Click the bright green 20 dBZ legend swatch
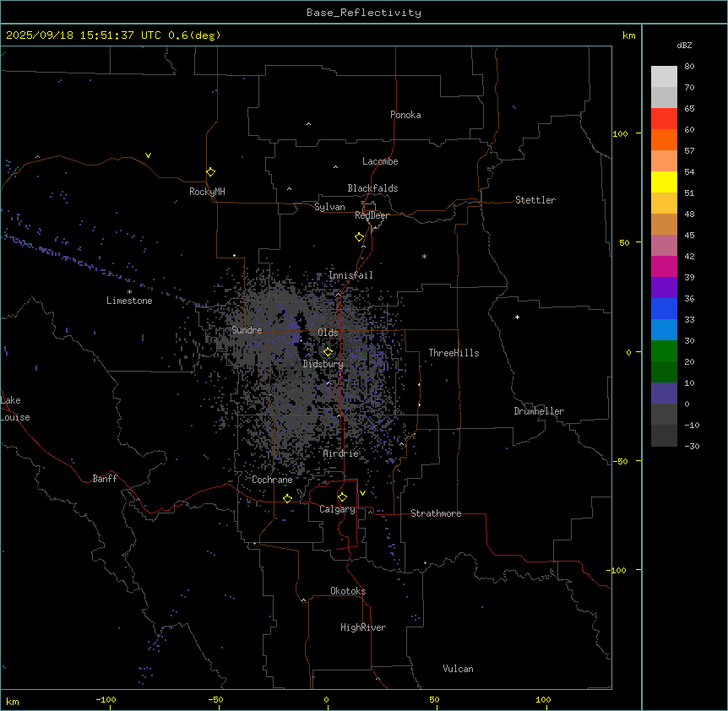The width and height of the screenshot is (728, 711). click(x=664, y=350)
